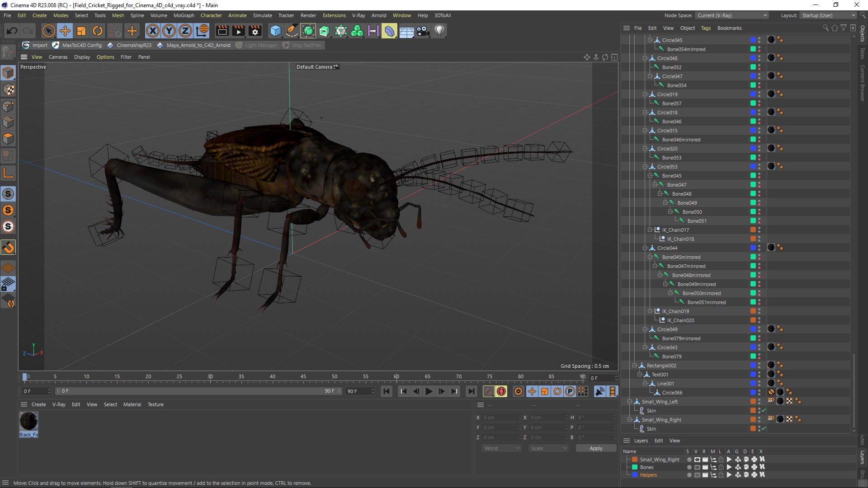Collapse the Circle044 tree node
The image size is (868, 488).
(x=645, y=248)
